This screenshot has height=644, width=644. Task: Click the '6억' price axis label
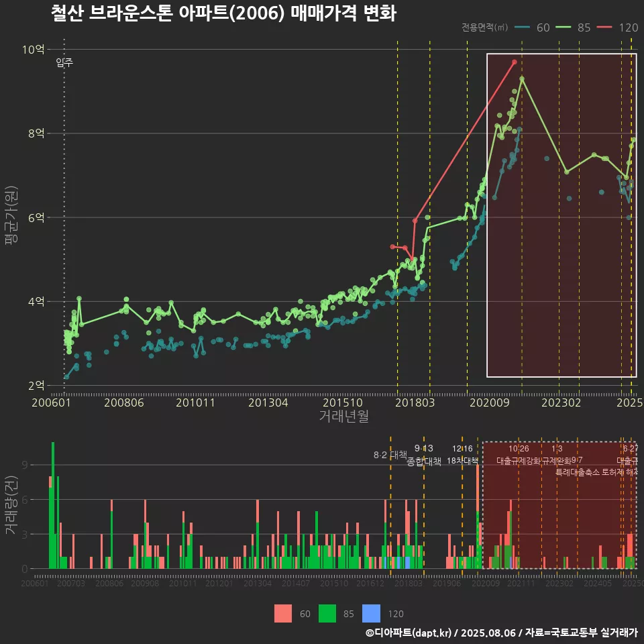36,217
